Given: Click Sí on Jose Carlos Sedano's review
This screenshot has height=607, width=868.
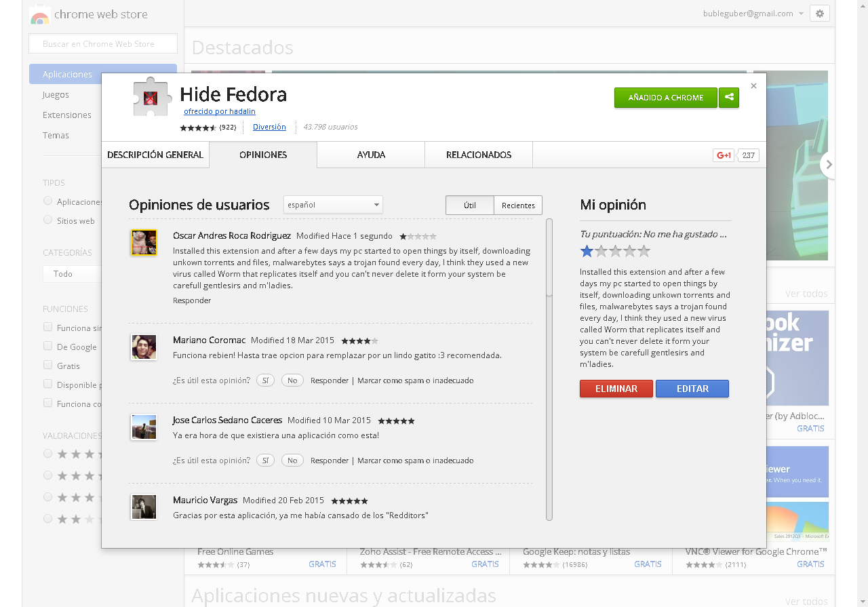Looking at the screenshot, I should pos(265,461).
